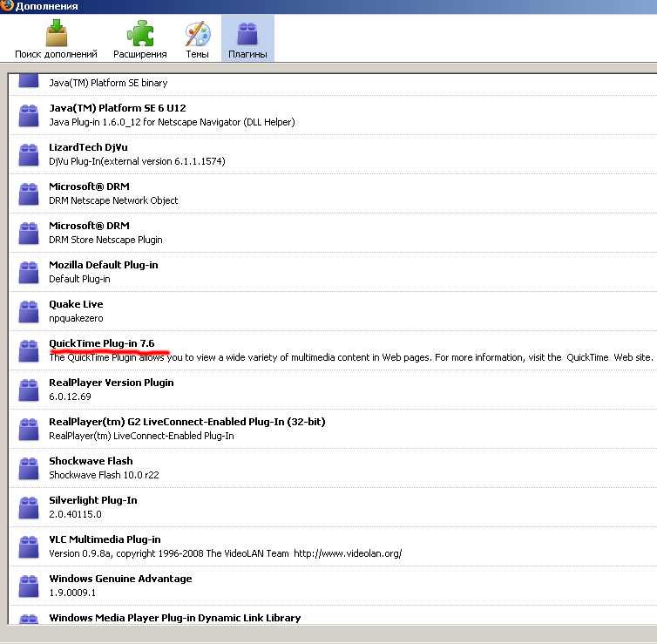Open the Расширения puzzle piece icon

140,33
